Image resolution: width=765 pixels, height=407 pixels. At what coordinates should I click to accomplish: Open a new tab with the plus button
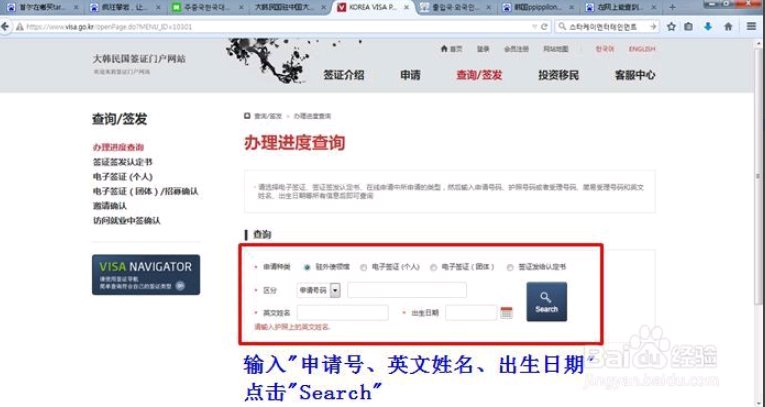tap(672, 7)
